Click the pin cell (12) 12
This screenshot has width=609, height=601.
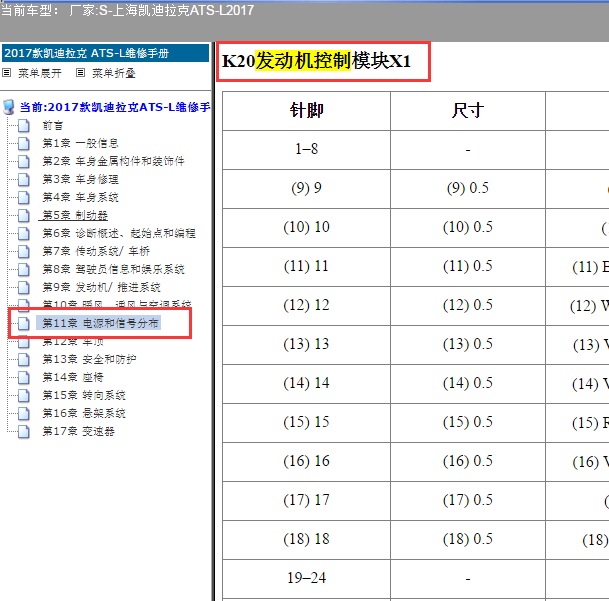pos(306,306)
